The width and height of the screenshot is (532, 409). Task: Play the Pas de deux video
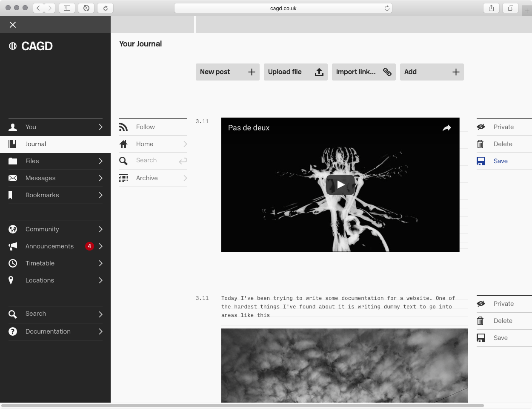click(x=340, y=184)
